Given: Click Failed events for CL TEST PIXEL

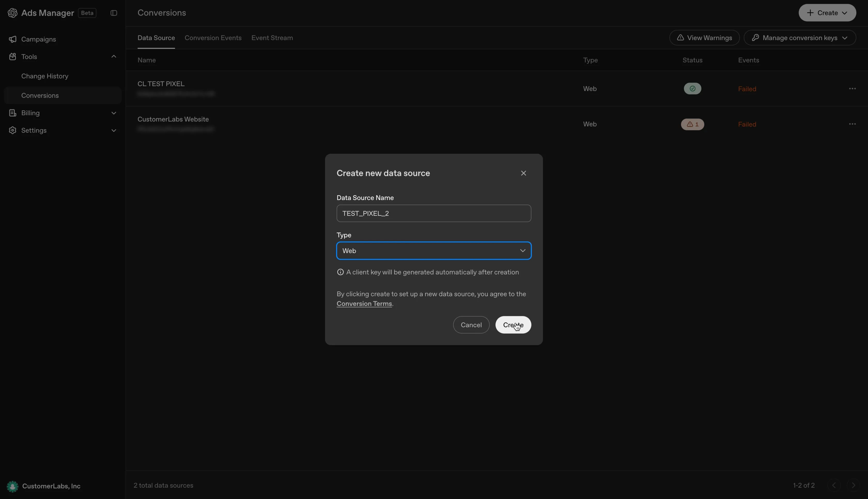Looking at the screenshot, I should pos(747,89).
